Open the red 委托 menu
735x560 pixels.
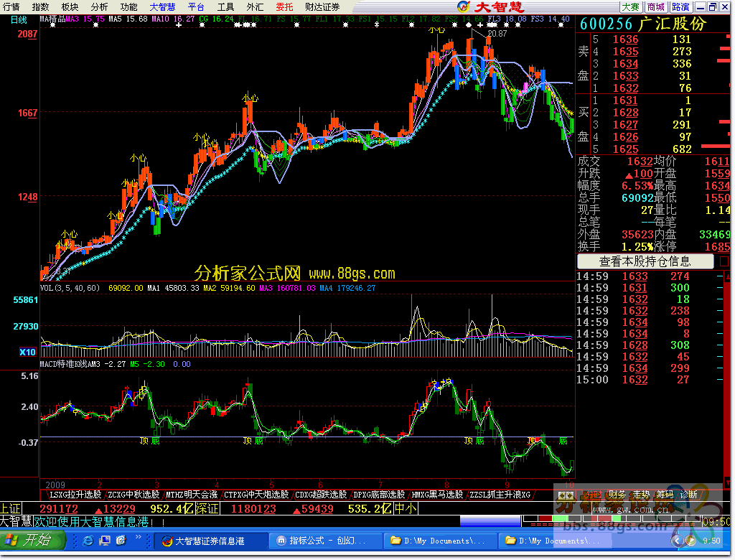coord(284,6)
